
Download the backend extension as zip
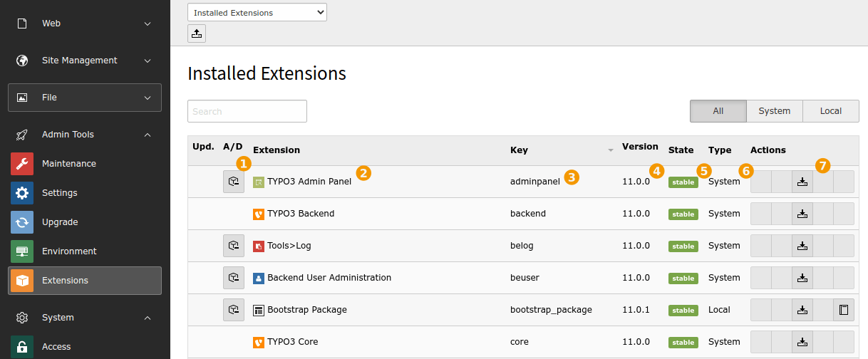(x=802, y=214)
